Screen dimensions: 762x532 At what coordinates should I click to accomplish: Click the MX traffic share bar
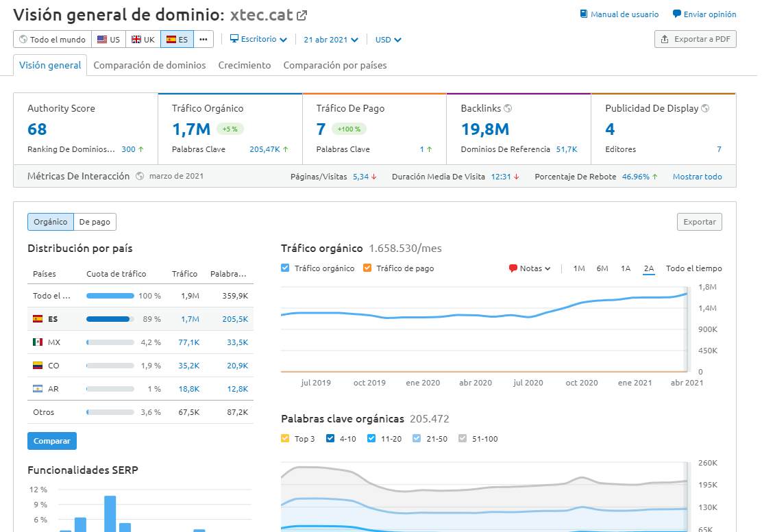pos(110,342)
